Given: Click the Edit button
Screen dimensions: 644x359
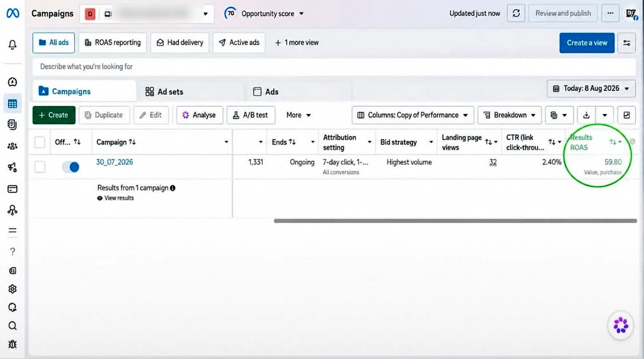Looking at the screenshot, I should pos(151,115).
